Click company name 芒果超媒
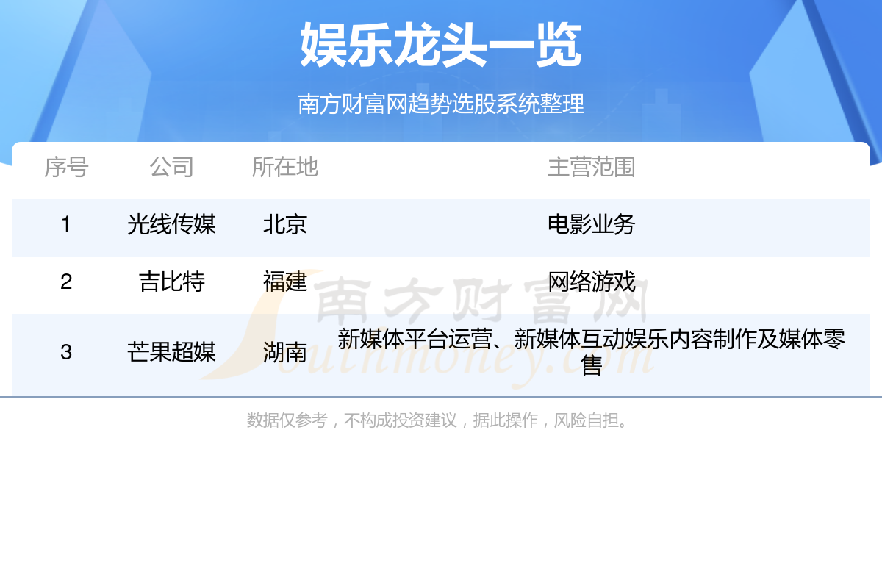This screenshot has height=588, width=882. click(171, 352)
